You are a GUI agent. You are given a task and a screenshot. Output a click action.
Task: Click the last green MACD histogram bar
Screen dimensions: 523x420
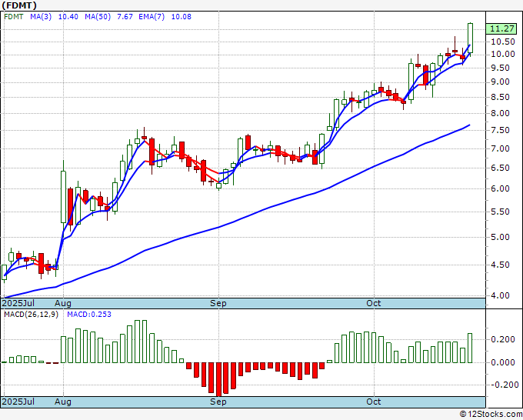(470, 348)
